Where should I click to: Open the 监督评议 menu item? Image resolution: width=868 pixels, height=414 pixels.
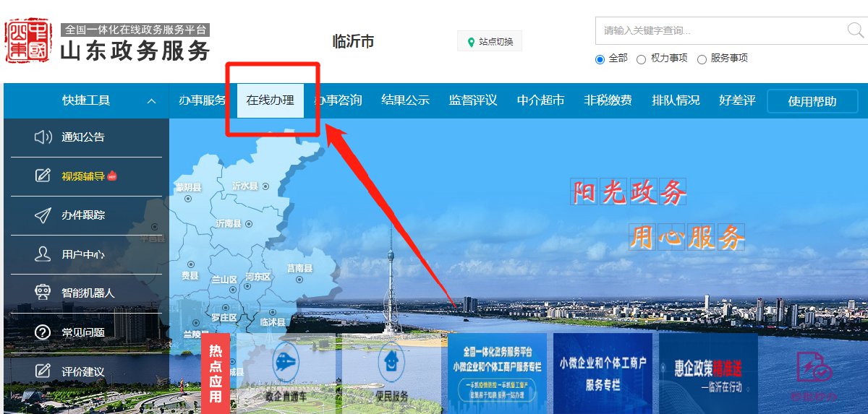pyautogui.click(x=473, y=100)
